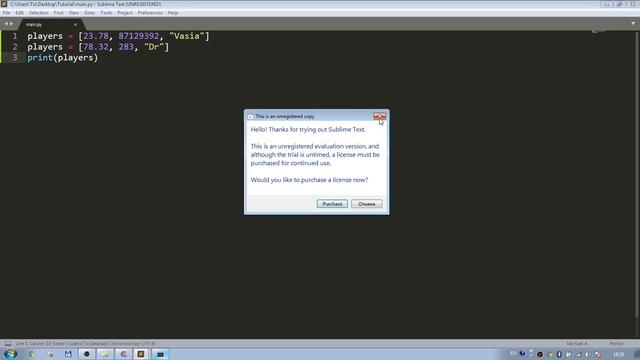
Task: Open the black circle taskbar icon
Action: (87, 354)
